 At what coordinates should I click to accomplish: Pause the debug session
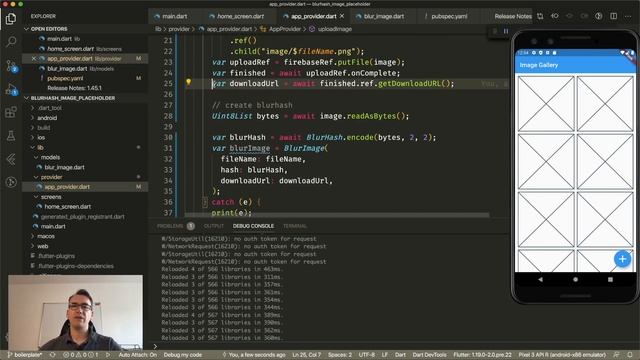(x=506, y=31)
